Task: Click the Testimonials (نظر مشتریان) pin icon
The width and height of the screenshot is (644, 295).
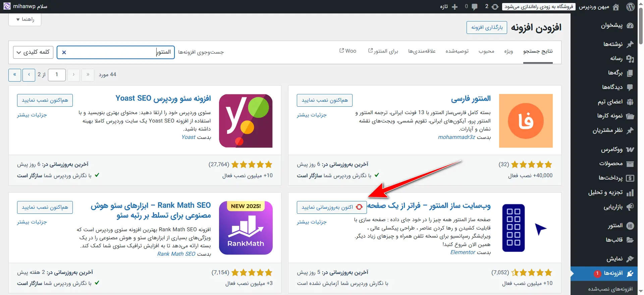Action: coord(630,131)
